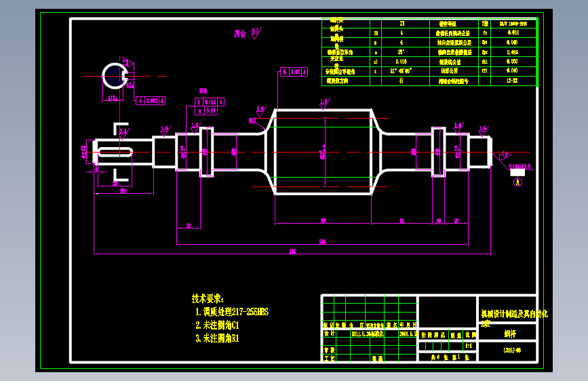Click the '12-22' cell in parameter table
Screen dimensions: 588x381
point(512,81)
